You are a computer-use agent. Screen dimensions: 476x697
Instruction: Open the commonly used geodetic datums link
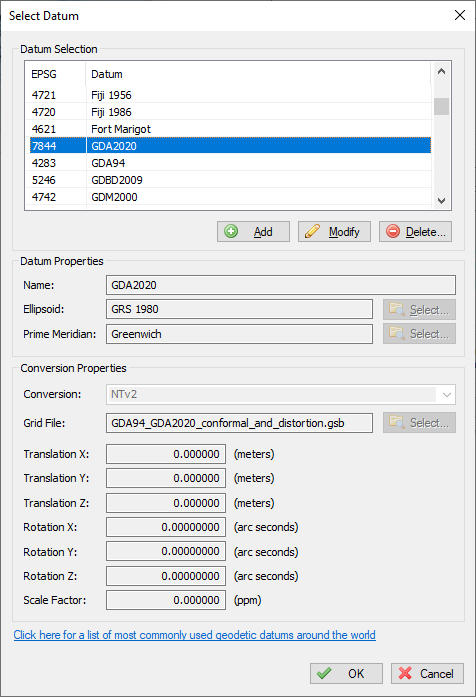(195, 635)
